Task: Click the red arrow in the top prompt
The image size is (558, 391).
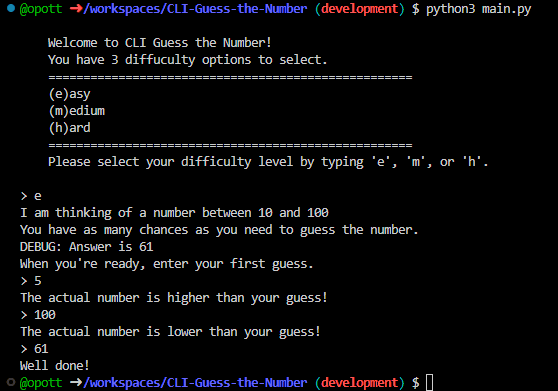Action: (76, 9)
